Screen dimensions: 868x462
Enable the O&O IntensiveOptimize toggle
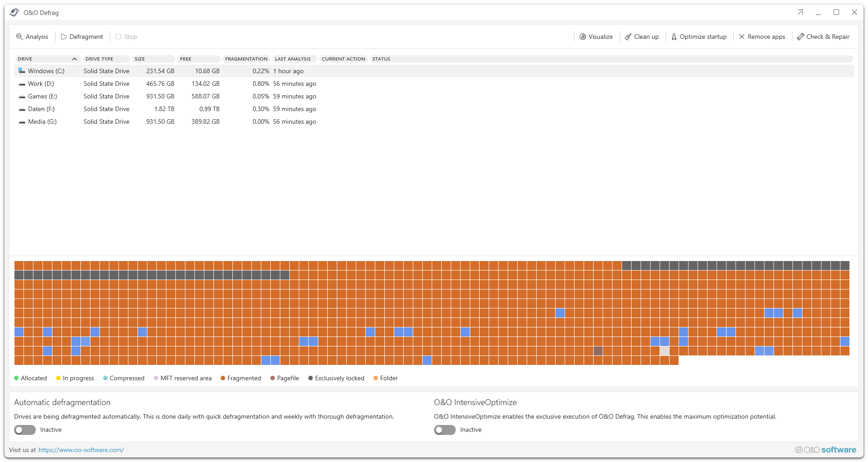pyautogui.click(x=444, y=429)
